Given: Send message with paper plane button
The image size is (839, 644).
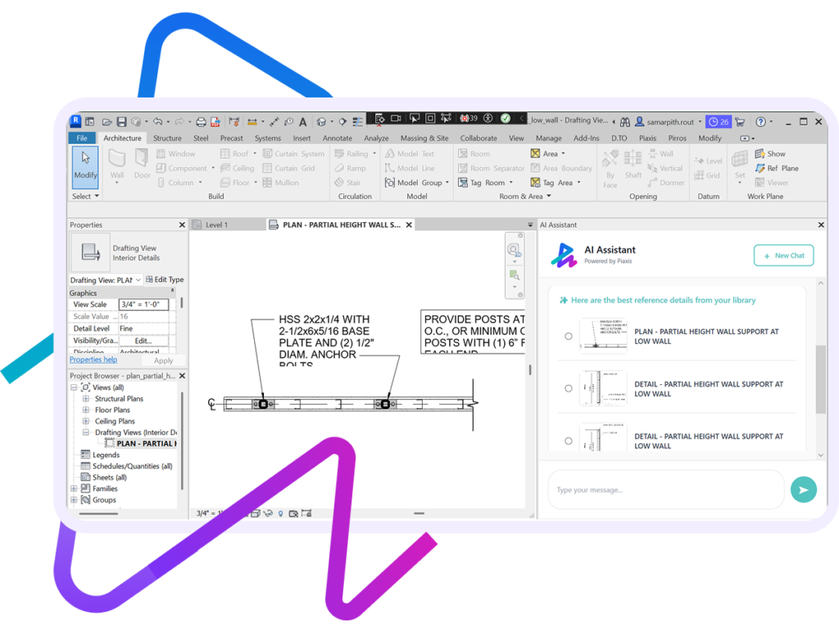Looking at the screenshot, I should [x=803, y=490].
